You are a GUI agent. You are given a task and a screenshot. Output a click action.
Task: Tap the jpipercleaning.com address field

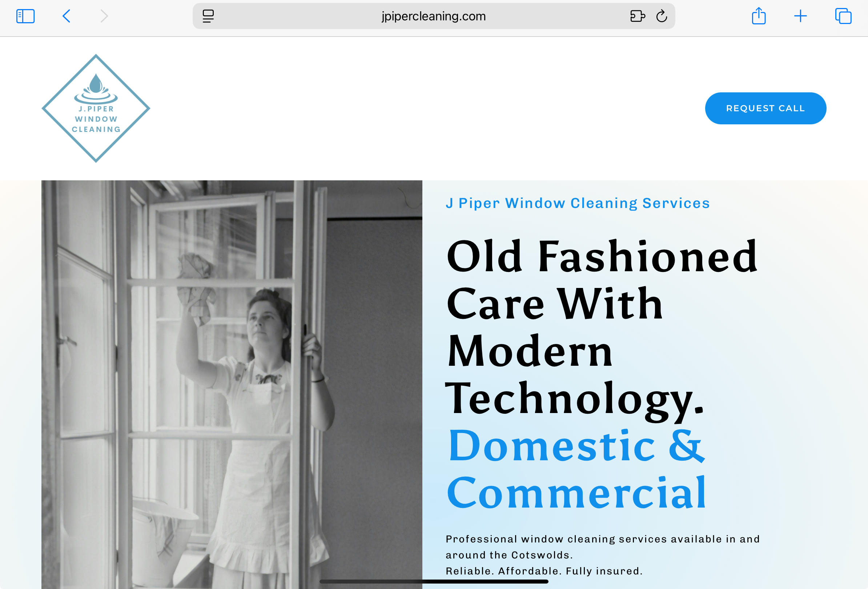click(x=433, y=16)
